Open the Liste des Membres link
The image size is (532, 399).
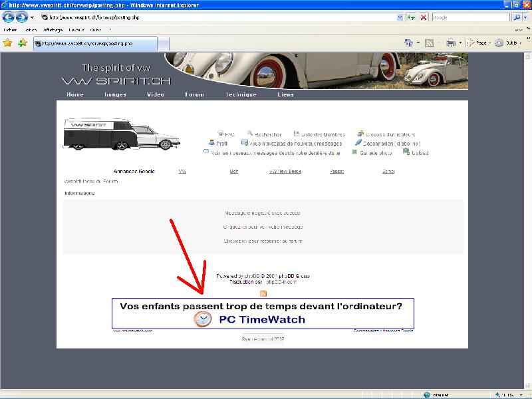pyautogui.click(x=323, y=134)
